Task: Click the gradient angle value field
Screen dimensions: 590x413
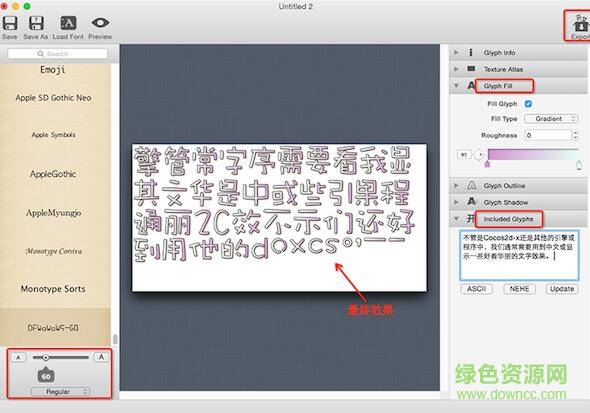Action: pyautogui.click(x=464, y=155)
